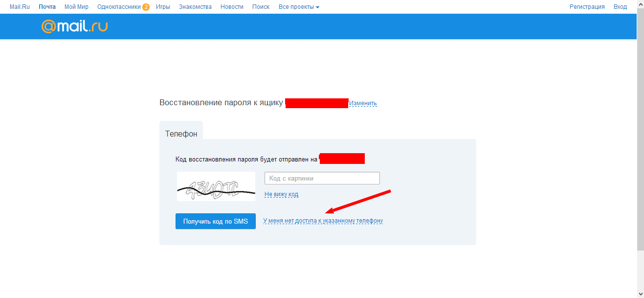644x298 pixels.
Task: Expand the Все проекты dropdown
Action: click(x=299, y=7)
